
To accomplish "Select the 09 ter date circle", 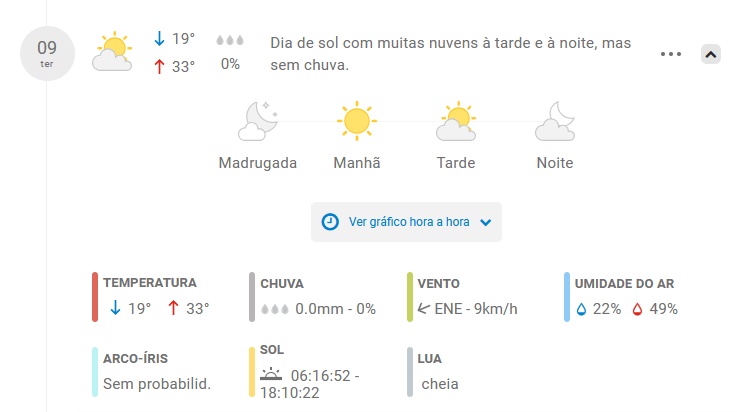I will coord(47,53).
